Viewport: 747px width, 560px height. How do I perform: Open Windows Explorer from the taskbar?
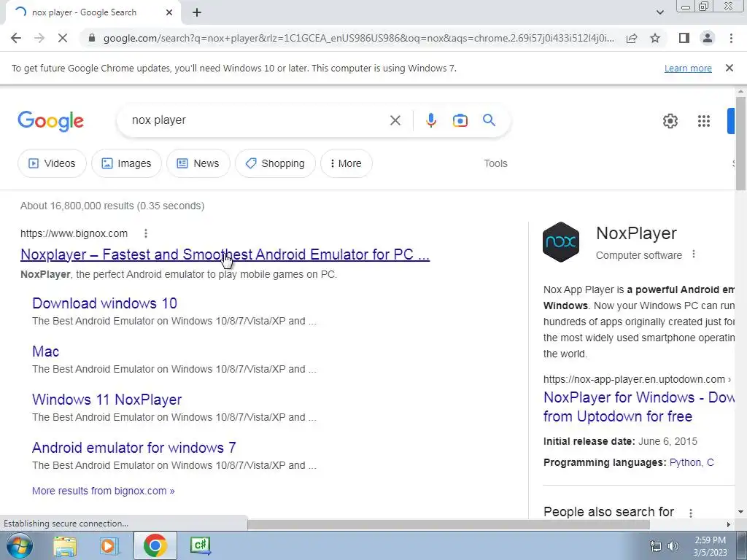click(65, 545)
